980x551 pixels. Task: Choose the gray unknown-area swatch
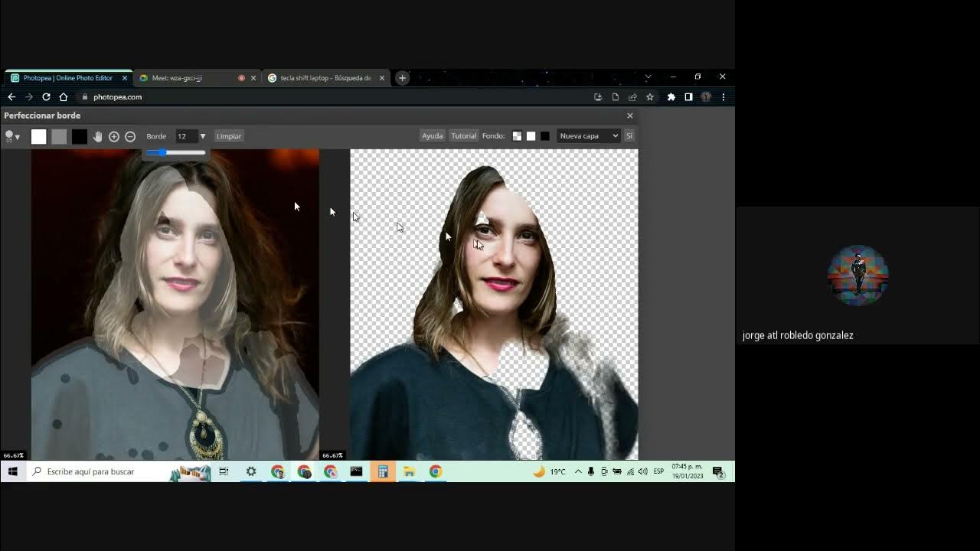tap(59, 136)
